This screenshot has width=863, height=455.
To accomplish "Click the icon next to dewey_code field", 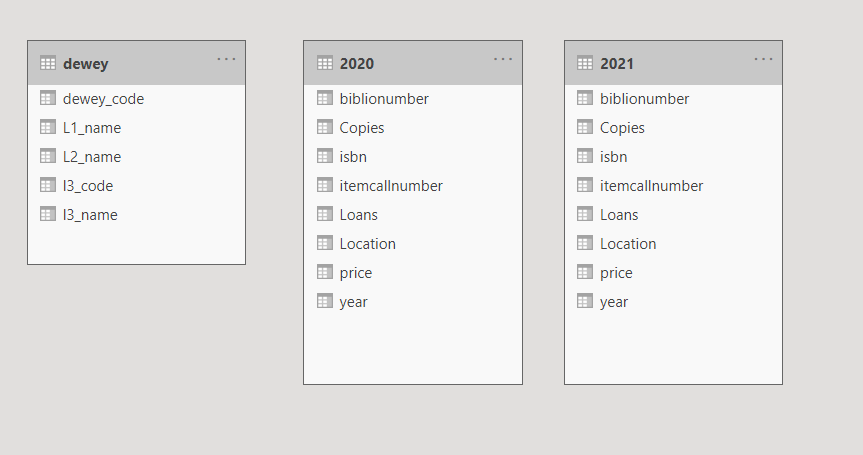I will [x=48, y=98].
